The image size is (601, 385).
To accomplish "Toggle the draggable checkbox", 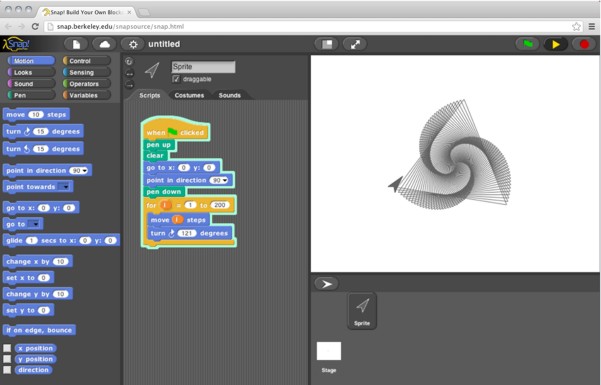I will [176, 79].
